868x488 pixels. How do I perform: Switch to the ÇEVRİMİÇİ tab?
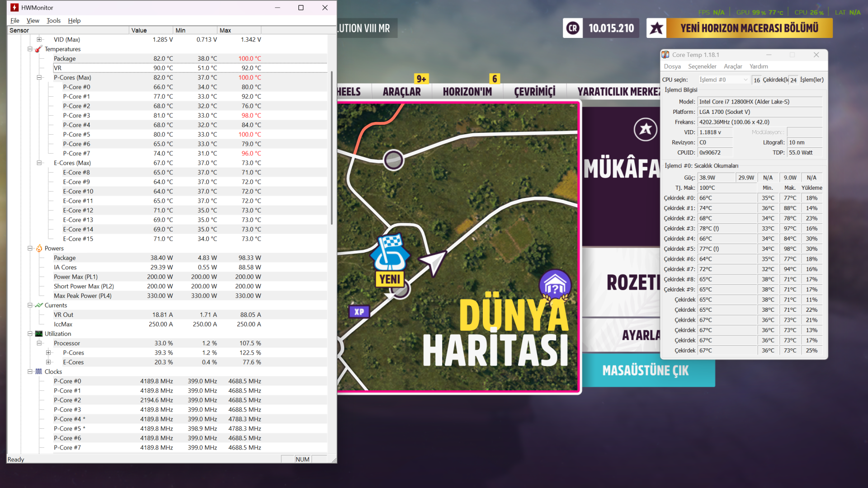534,92
